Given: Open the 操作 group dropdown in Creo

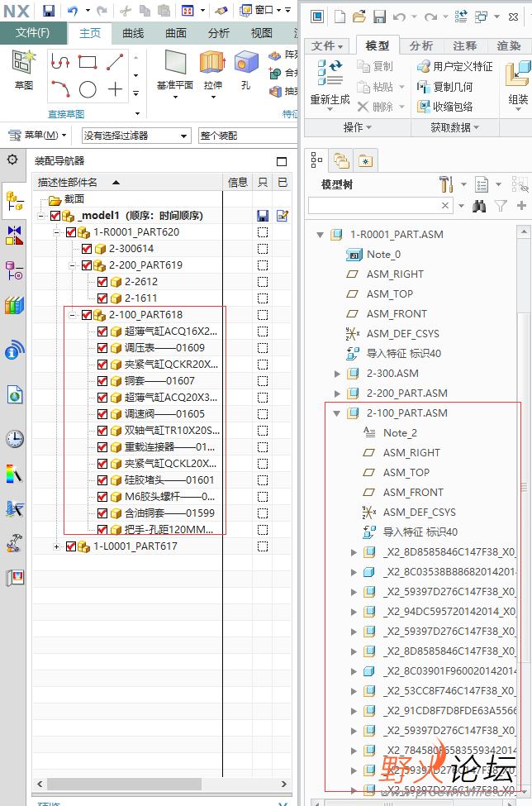Looking at the screenshot, I should click(x=358, y=127).
